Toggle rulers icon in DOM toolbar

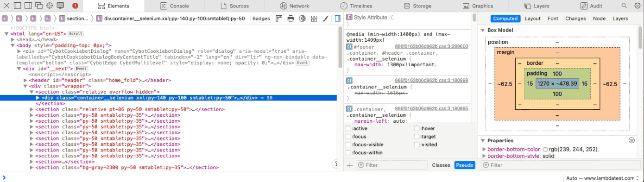coord(279,19)
